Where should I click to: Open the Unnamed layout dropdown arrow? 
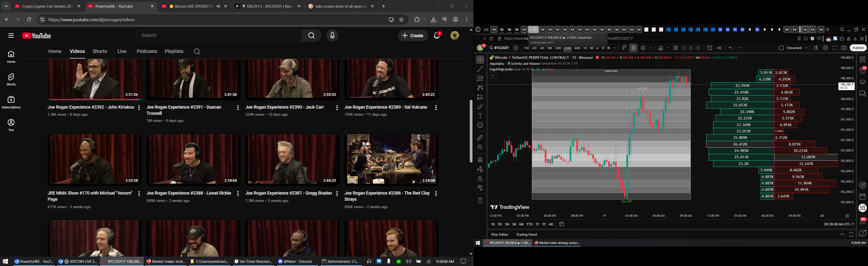pyautogui.click(x=806, y=48)
